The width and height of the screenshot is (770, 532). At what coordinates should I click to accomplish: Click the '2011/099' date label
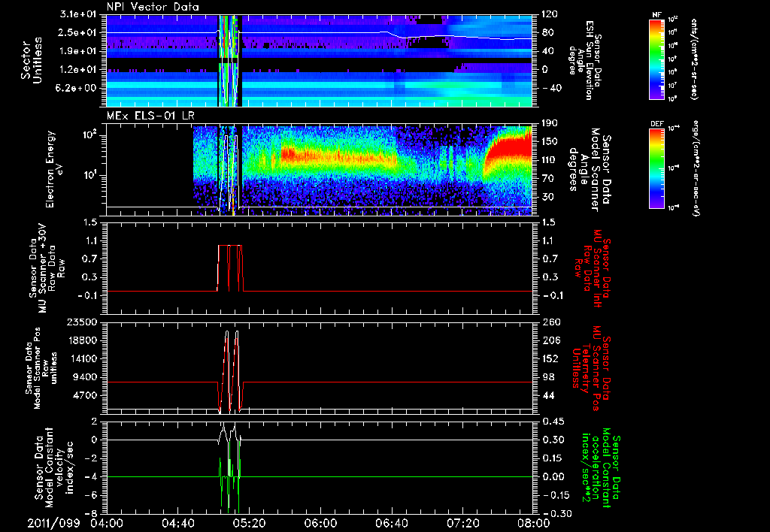(x=53, y=523)
